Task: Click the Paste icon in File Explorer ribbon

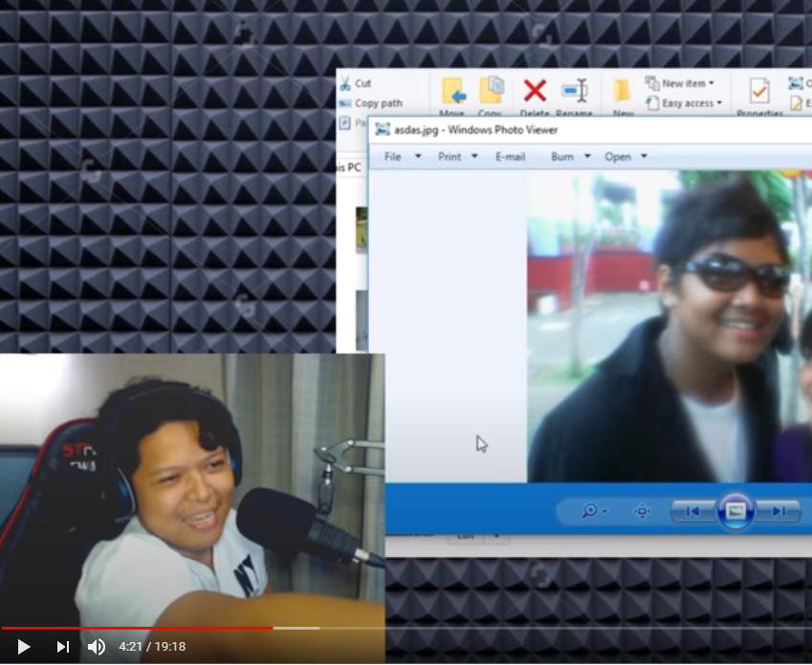Action: pyautogui.click(x=345, y=123)
